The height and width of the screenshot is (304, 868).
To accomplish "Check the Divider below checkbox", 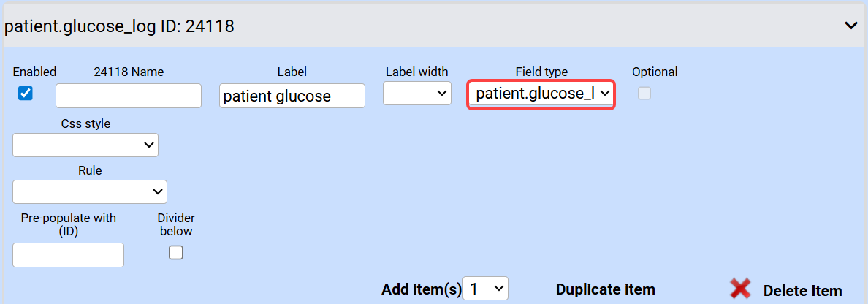I will coord(176,253).
